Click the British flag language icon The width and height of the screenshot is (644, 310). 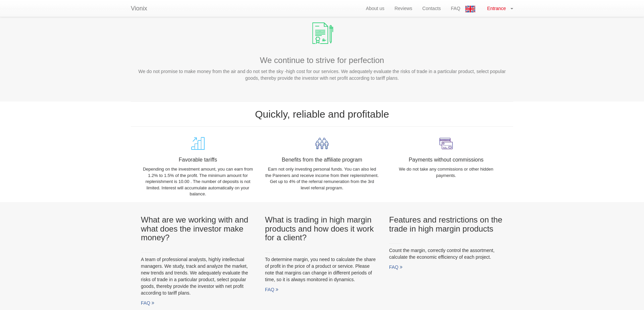point(470,9)
